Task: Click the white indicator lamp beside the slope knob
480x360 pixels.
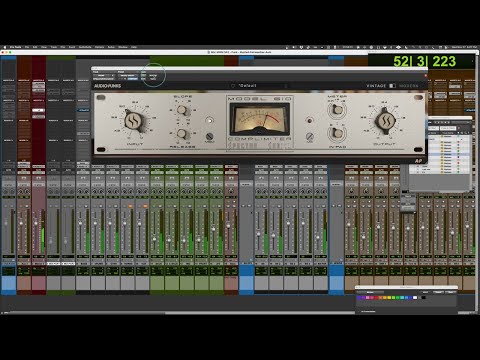Action: [x=209, y=120]
